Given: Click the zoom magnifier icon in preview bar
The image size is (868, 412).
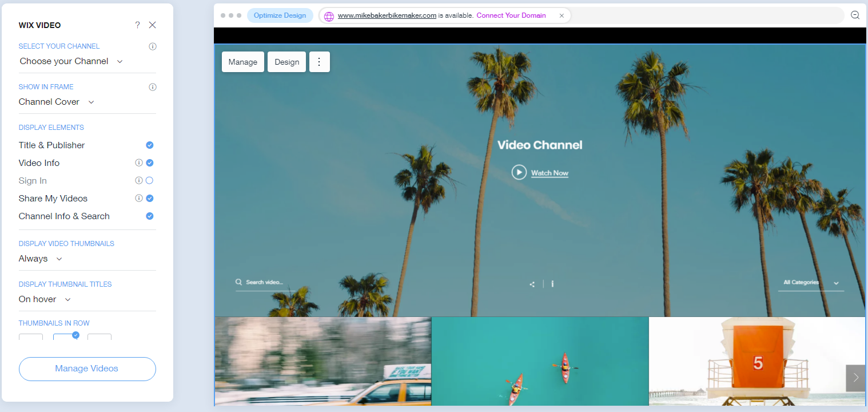Looking at the screenshot, I should pyautogui.click(x=855, y=15).
